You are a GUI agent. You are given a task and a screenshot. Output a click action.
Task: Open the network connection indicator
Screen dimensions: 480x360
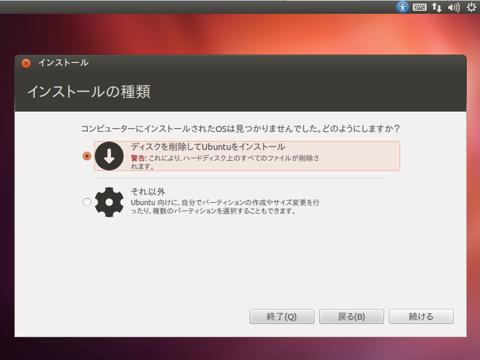coord(436,7)
